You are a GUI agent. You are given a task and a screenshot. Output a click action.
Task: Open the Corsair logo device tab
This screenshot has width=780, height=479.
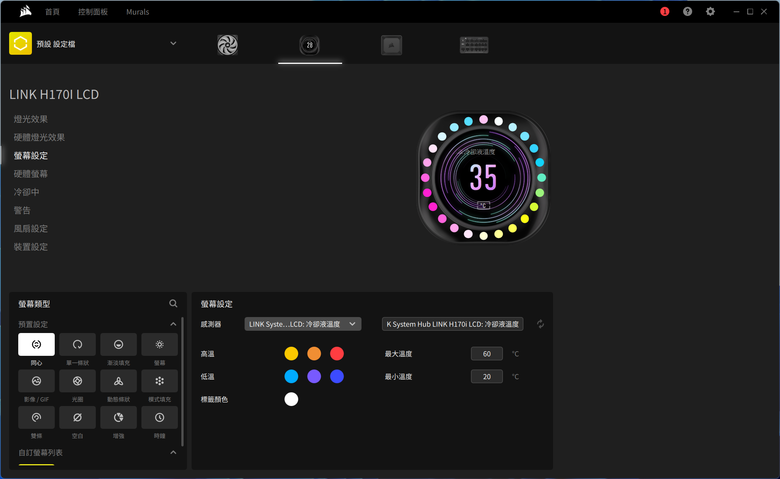(391, 45)
